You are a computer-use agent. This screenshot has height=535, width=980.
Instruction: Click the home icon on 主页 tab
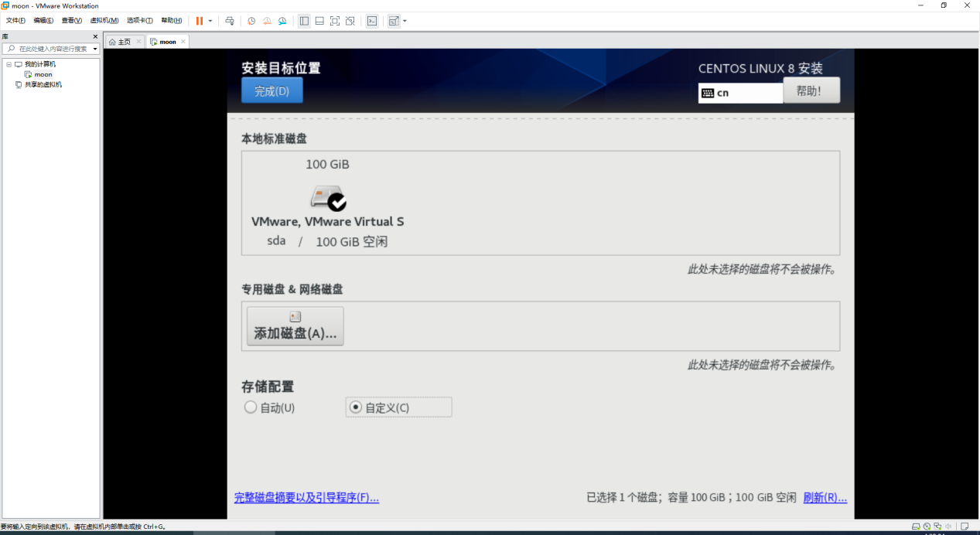pyautogui.click(x=112, y=42)
